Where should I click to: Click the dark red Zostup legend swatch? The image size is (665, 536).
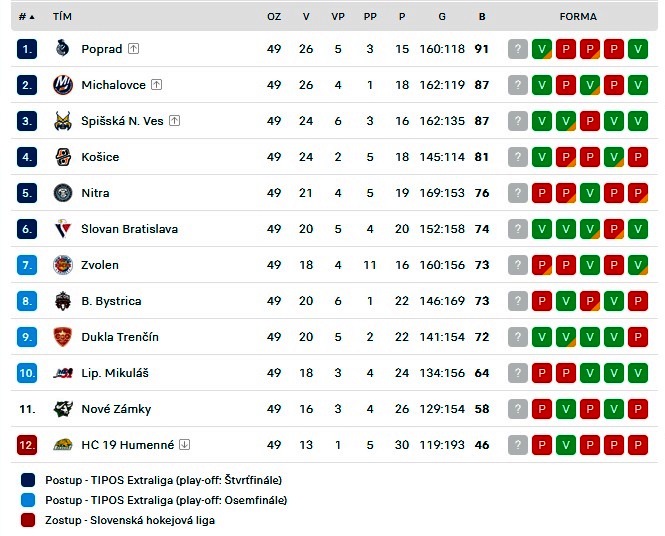point(28,520)
